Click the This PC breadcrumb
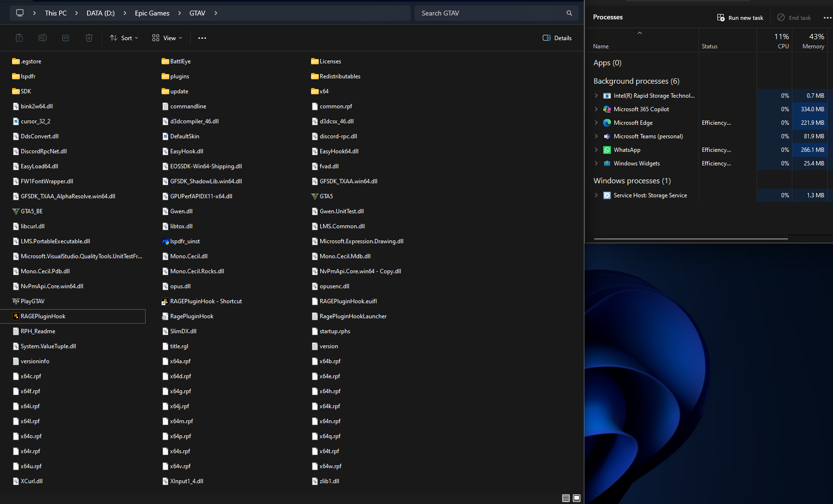Image resolution: width=833 pixels, height=504 pixels. 56,13
